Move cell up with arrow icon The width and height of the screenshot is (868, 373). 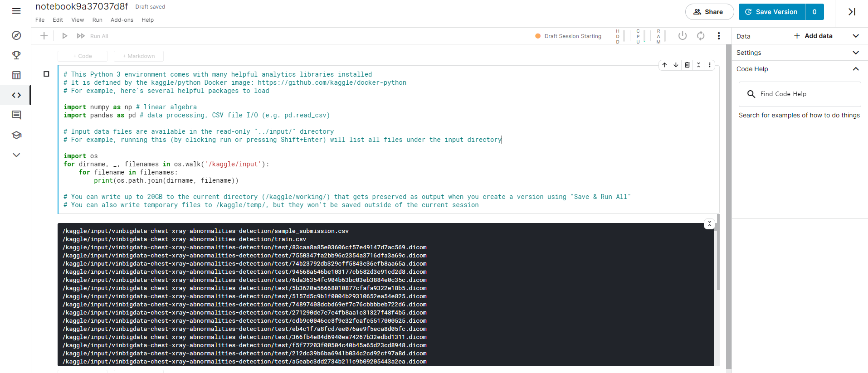click(x=664, y=65)
